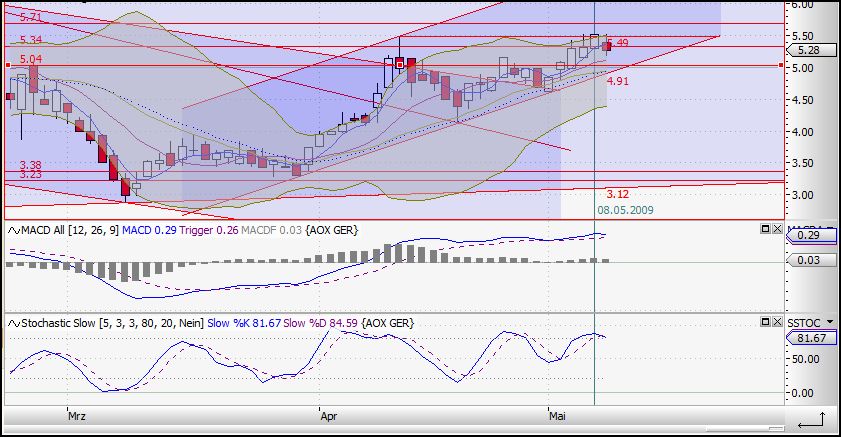Click the Mai month label on time axis
The width and height of the screenshot is (841, 437).
pyautogui.click(x=557, y=416)
